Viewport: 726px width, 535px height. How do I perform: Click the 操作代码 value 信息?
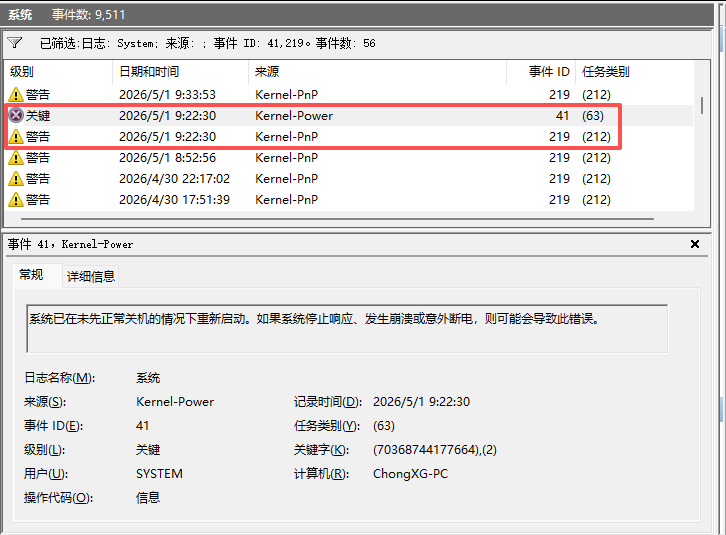[x=148, y=498]
